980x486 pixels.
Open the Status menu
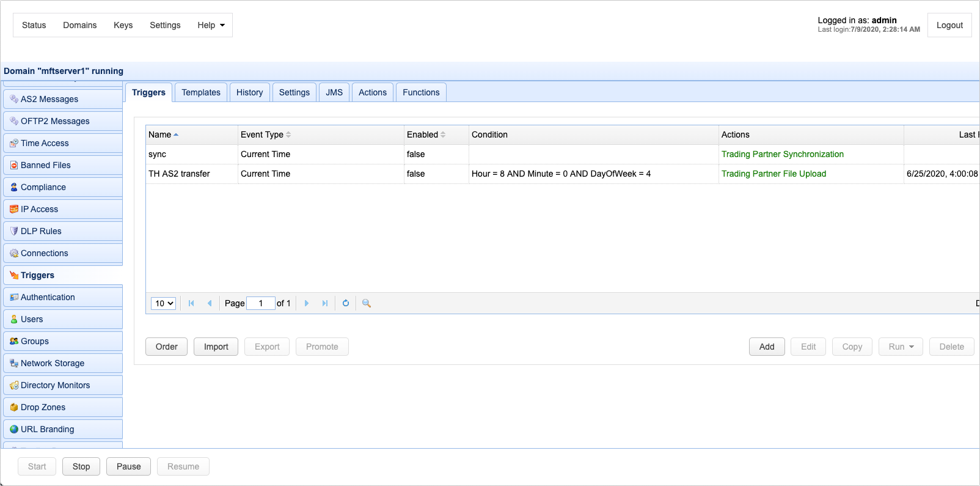click(x=34, y=25)
